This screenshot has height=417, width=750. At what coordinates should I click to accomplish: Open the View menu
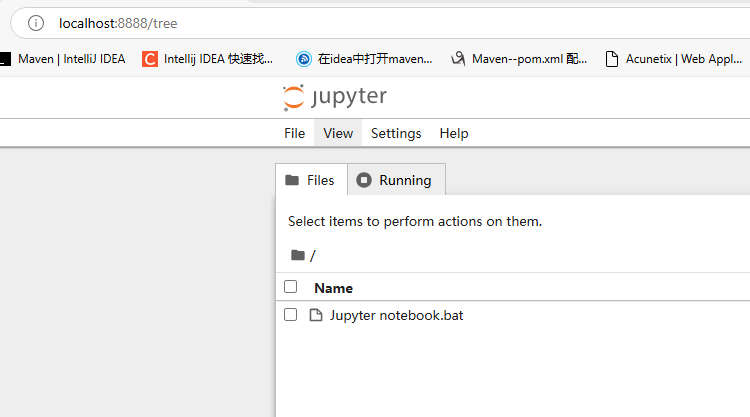tap(338, 133)
